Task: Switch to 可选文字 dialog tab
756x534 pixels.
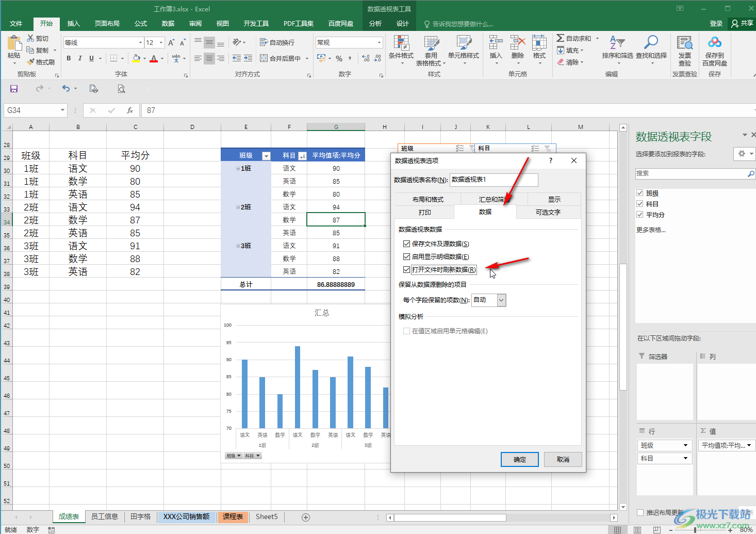Action: [548, 212]
